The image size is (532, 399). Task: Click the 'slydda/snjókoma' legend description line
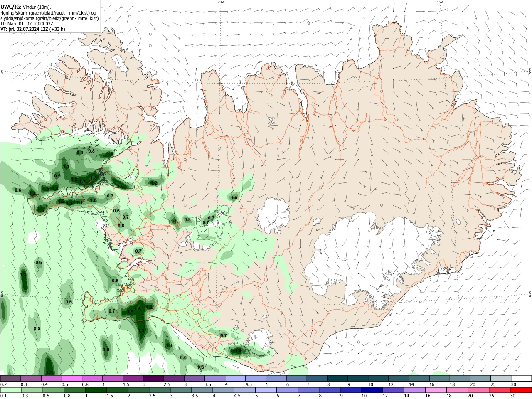[49, 18]
